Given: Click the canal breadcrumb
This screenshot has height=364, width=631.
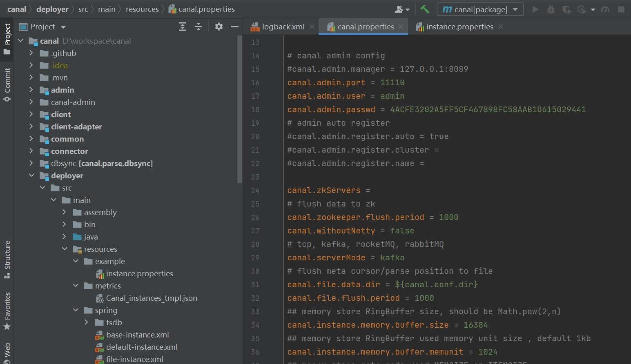Looking at the screenshot, I should [x=17, y=9].
